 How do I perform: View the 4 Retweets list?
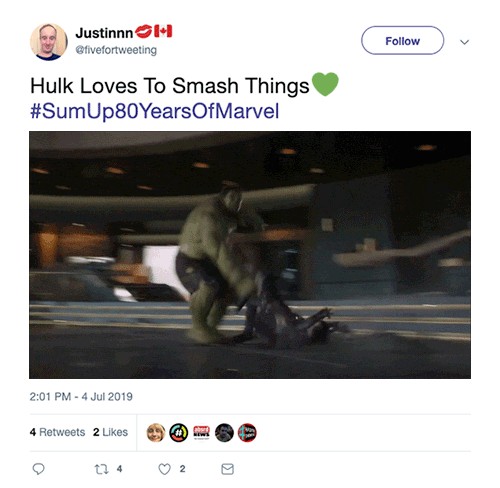57,432
